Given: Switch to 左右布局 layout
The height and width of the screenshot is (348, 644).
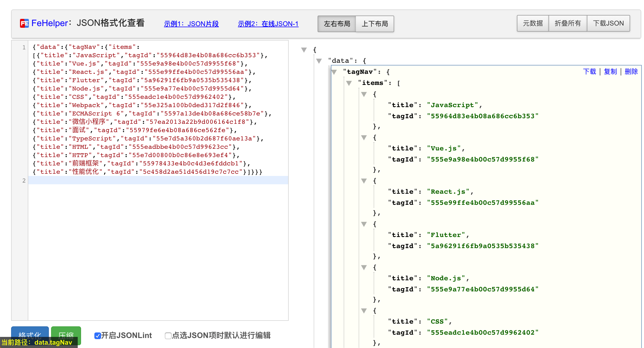Looking at the screenshot, I should (337, 24).
